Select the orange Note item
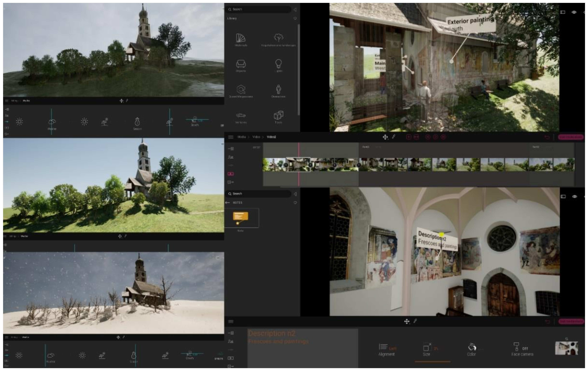The height and width of the screenshot is (372, 588). coord(240,217)
